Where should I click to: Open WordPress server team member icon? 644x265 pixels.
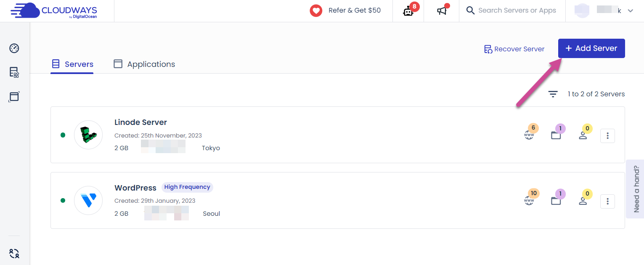point(583,201)
